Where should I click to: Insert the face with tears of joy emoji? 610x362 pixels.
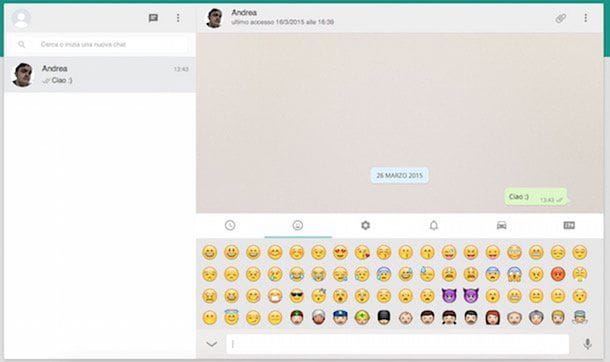click(297, 275)
